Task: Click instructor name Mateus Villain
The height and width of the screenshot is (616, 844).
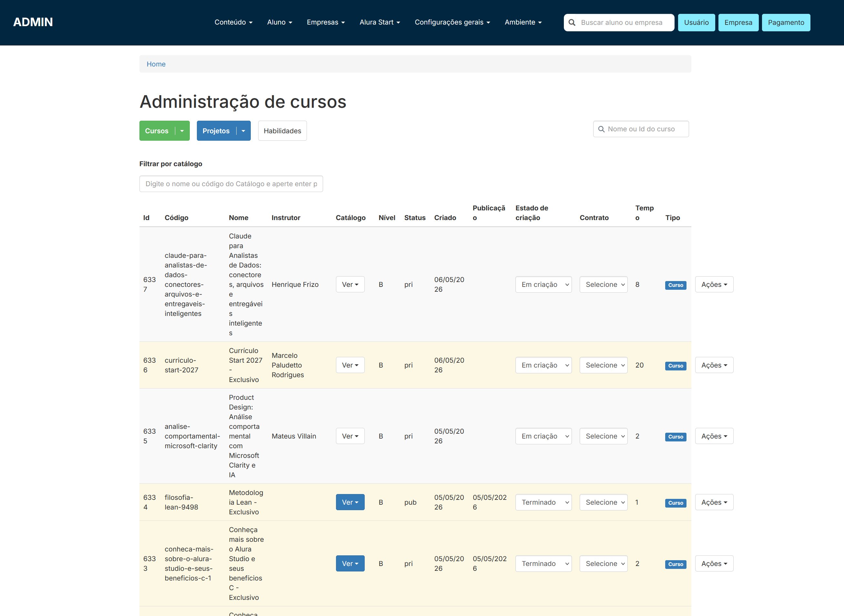Action: click(x=294, y=436)
